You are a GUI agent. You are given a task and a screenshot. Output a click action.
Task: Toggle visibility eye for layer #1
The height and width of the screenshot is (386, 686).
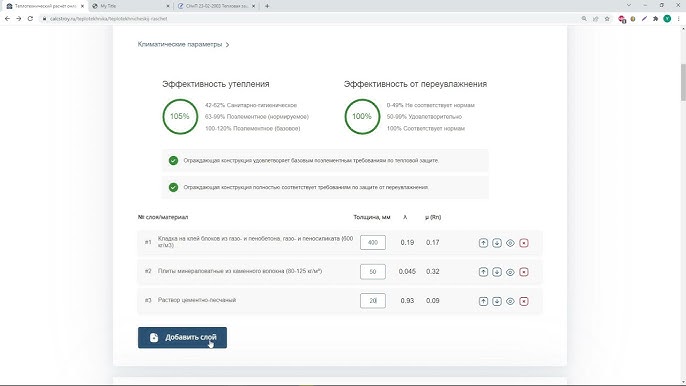(x=510, y=243)
